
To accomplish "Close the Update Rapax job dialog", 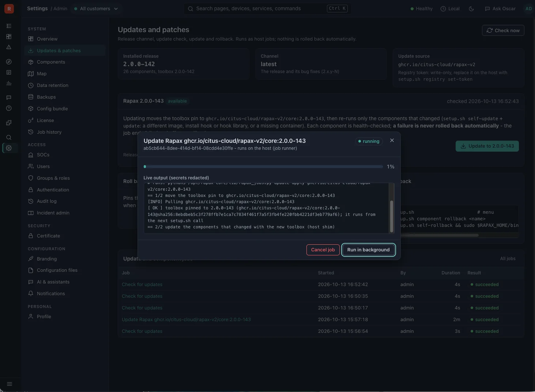I will tap(392, 141).
